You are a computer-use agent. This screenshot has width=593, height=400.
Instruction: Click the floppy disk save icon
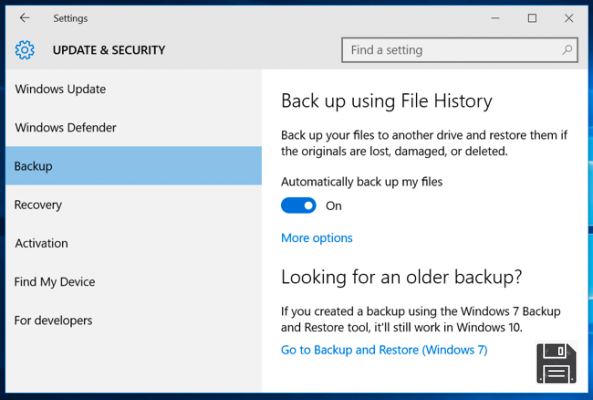556,363
